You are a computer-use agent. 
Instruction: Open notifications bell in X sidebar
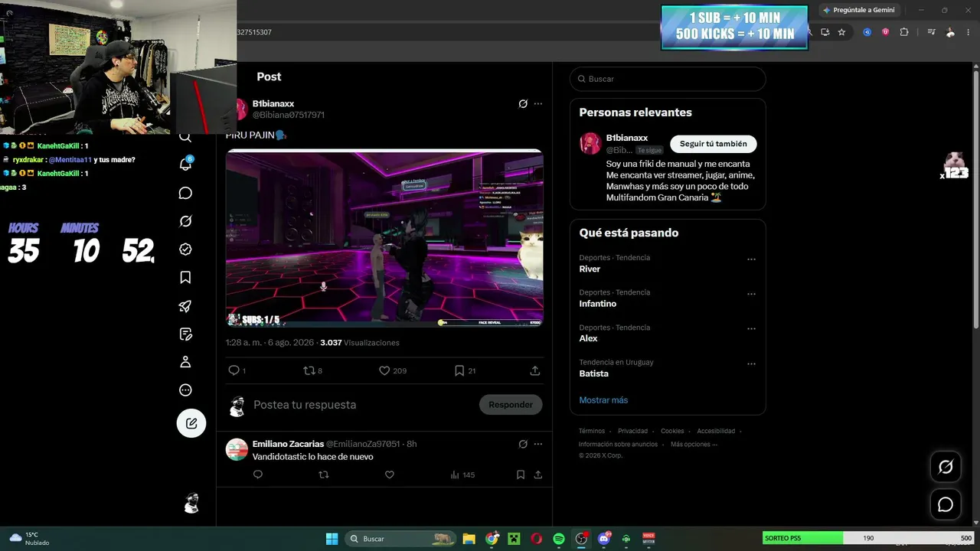point(185,164)
